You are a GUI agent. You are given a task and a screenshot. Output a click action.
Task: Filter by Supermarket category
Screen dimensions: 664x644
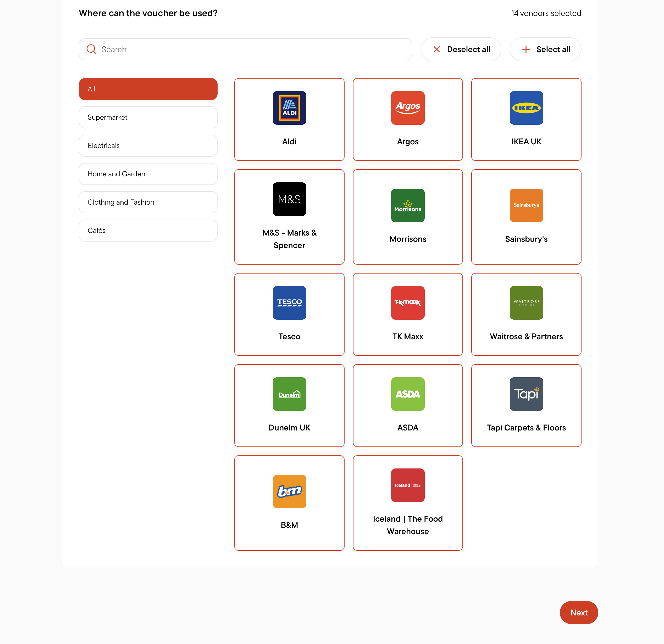pos(148,117)
